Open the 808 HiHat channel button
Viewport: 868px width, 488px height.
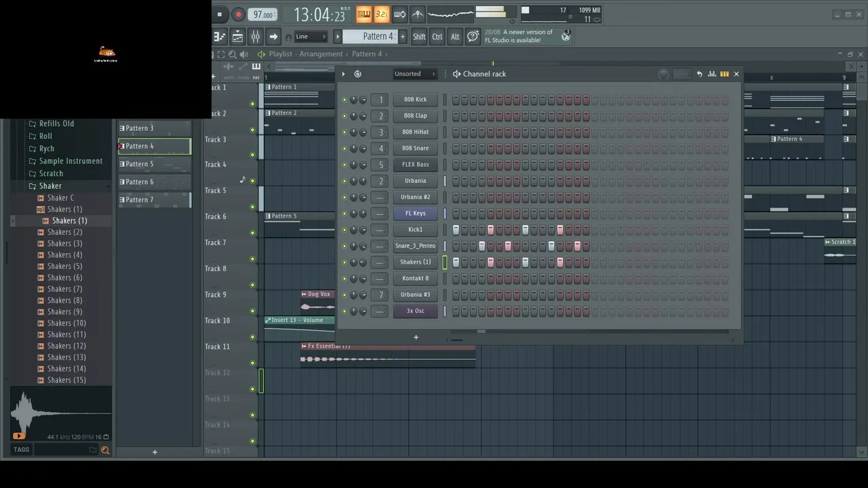point(416,132)
